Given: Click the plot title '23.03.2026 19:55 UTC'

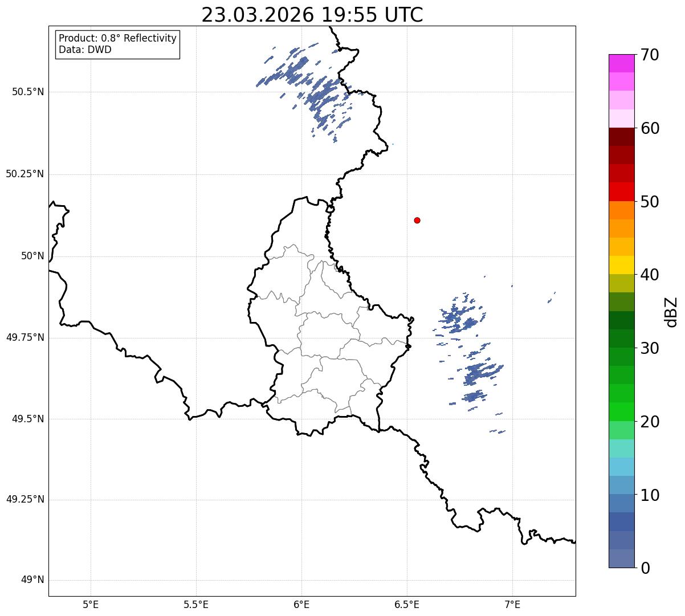Looking at the screenshot, I should pyautogui.click(x=312, y=15).
